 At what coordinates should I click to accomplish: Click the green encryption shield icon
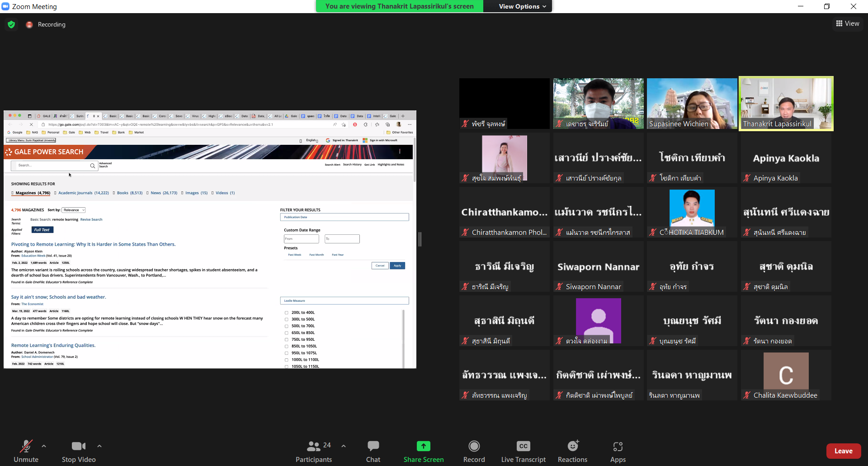[11, 24]
